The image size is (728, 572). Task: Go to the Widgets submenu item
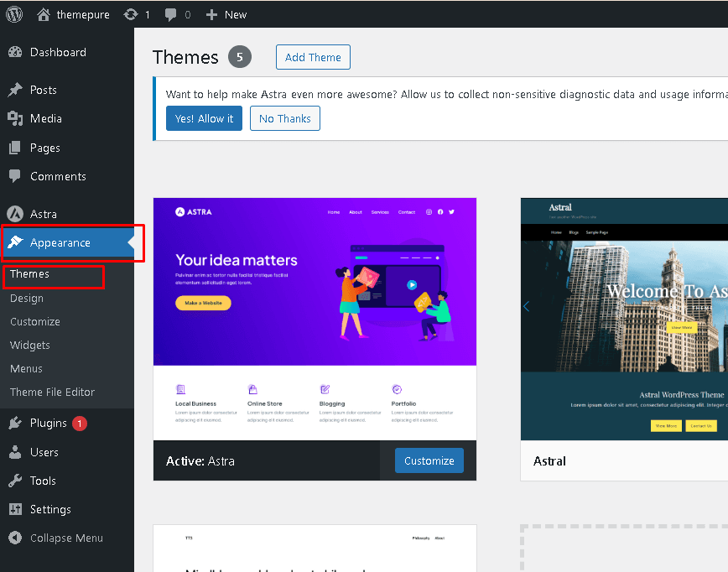point(30,345)
